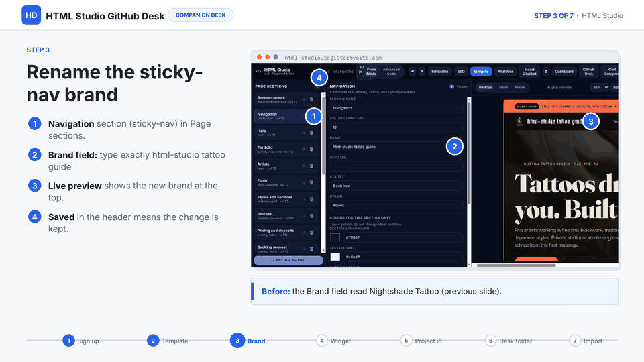Go to step 1 Sign up
The image size is (644, 362).
coord(81,341)
